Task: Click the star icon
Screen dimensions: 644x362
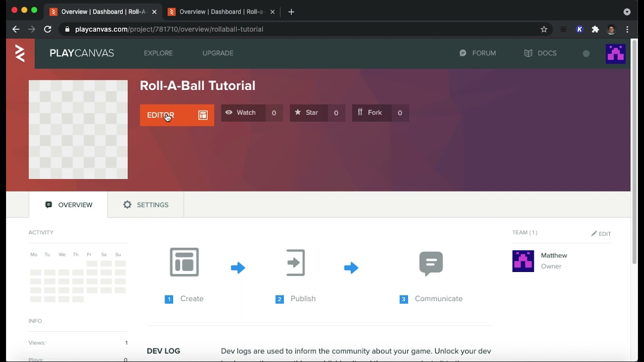Action: 298,113
